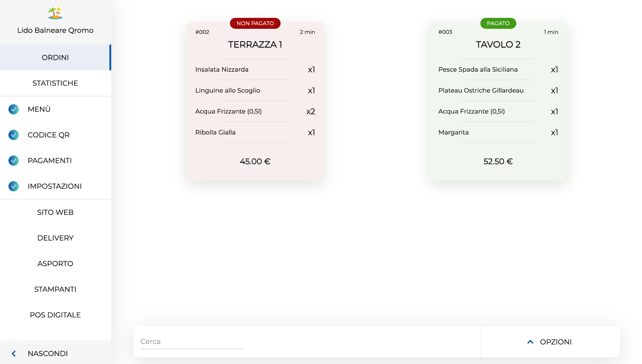Click order number #003
The width and height of the screenshot is (642, 364).
pos(445,32)
